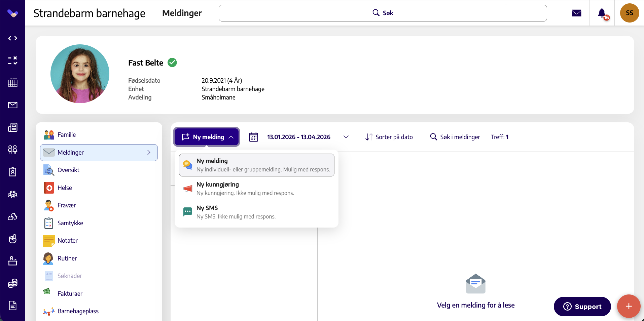Open the group of people icon in sidebar
Image resolution: width=644 pixels, height=321 pixels.
(x=12, y=194)
